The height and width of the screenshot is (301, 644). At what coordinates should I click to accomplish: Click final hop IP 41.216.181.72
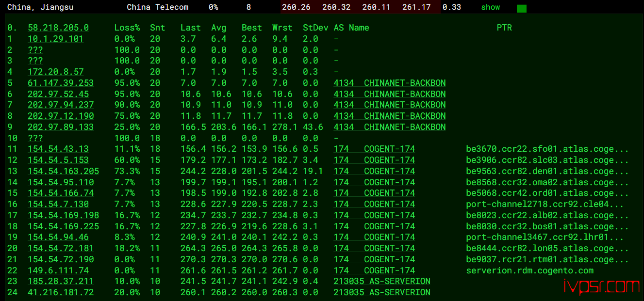(x=61, y=292)
